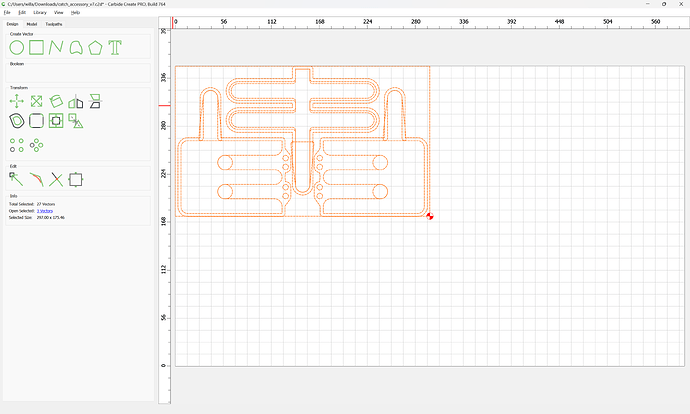Click the 3 Vectors open-selected link

point(45,211)
